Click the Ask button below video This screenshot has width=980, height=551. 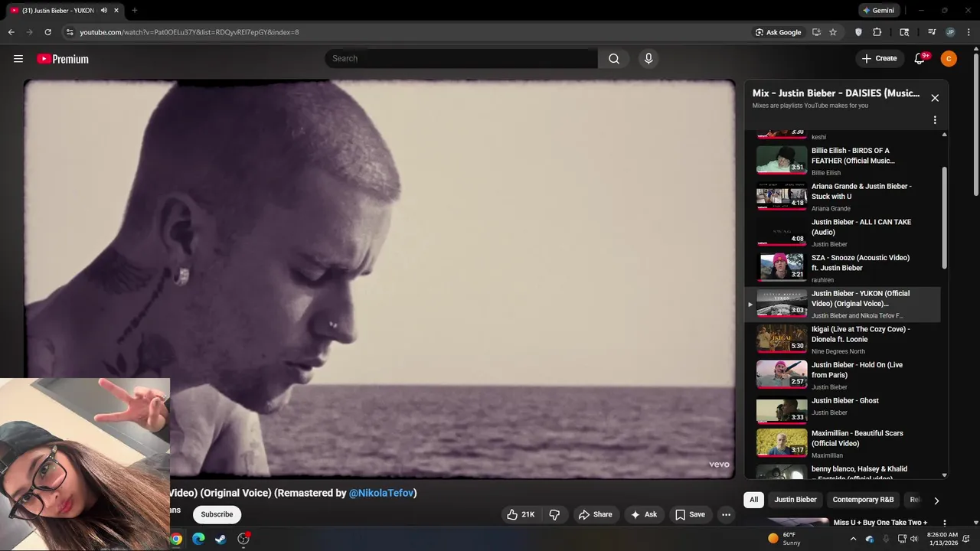click(x=643, y=514)
